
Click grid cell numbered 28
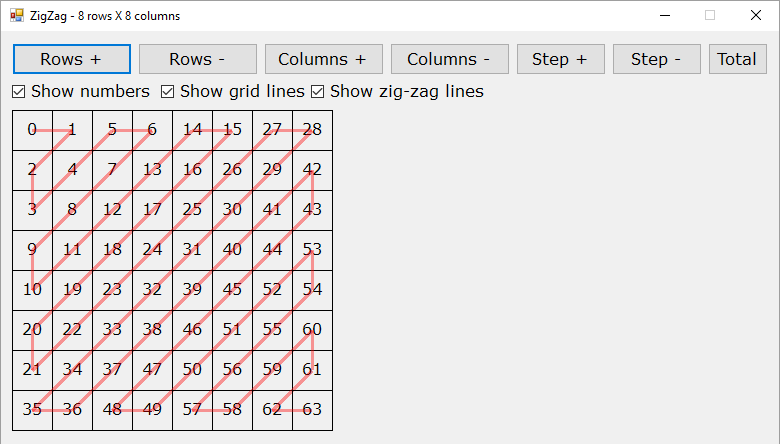coord(312,130)
